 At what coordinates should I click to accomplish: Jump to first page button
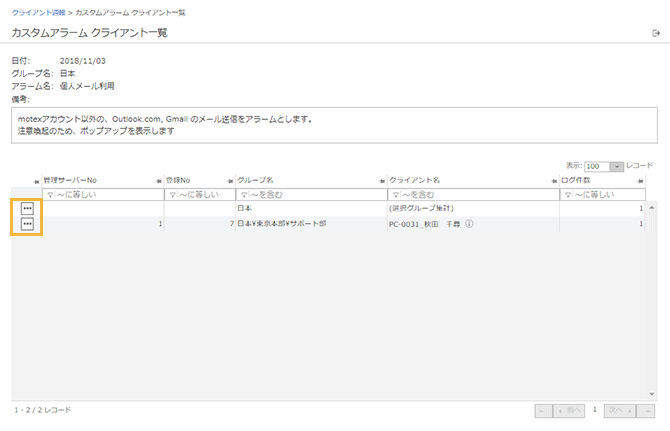[543, 410]
